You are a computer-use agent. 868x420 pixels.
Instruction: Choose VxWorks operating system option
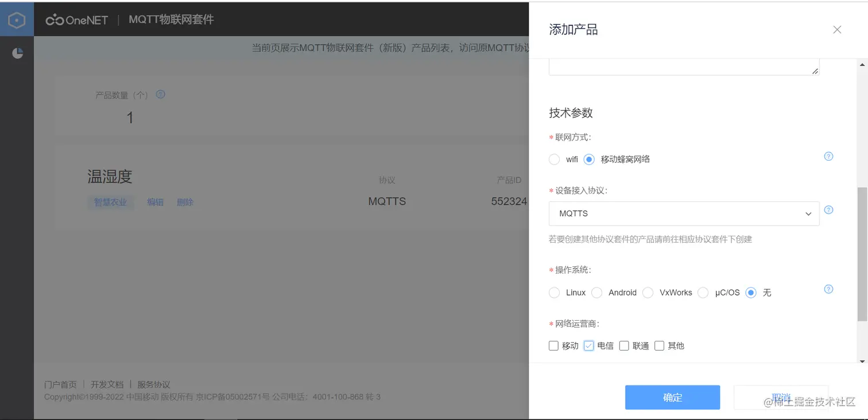coord(648,293)
